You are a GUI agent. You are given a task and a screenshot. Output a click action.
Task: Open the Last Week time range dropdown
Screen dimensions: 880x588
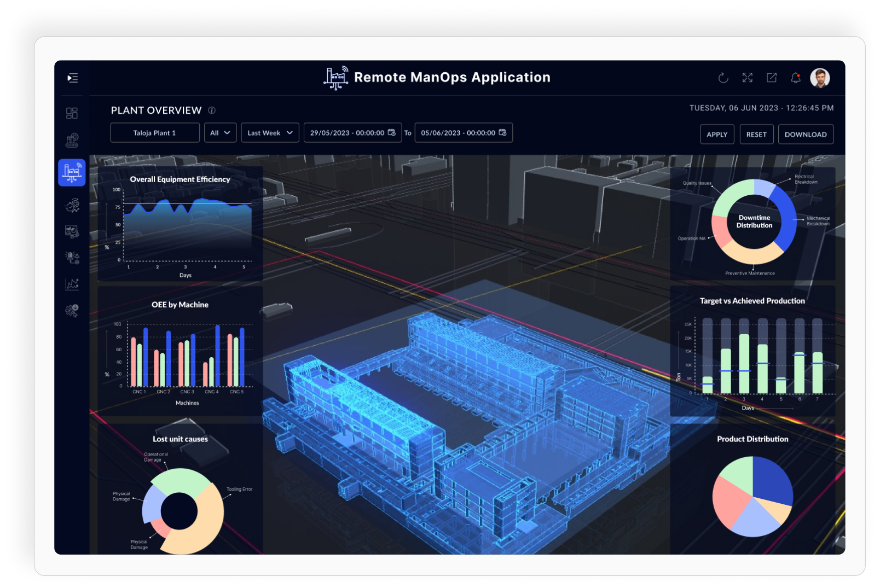tap(270, 133)
